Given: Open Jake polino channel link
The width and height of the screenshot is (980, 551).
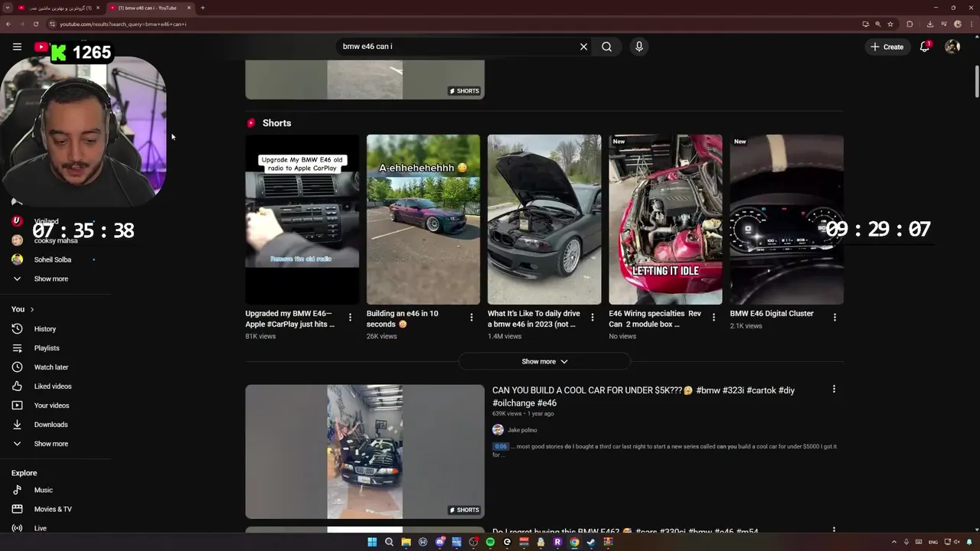Looking at the screenshot, I should pos(522,430).
